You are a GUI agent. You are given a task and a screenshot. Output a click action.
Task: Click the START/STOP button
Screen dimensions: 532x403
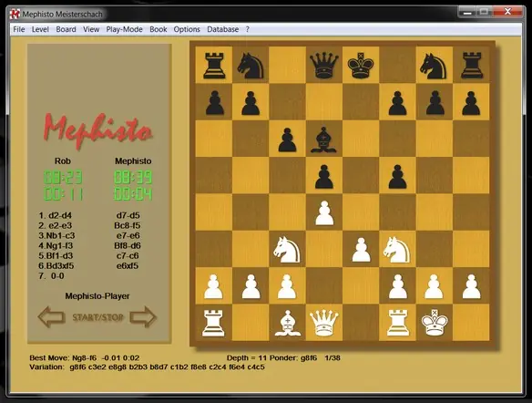pyautogui.click(x=97, y=317)
